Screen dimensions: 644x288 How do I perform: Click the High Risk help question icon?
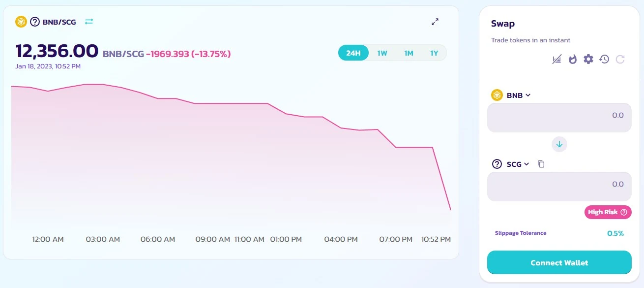pyautogui.click(x=624, y=212)
